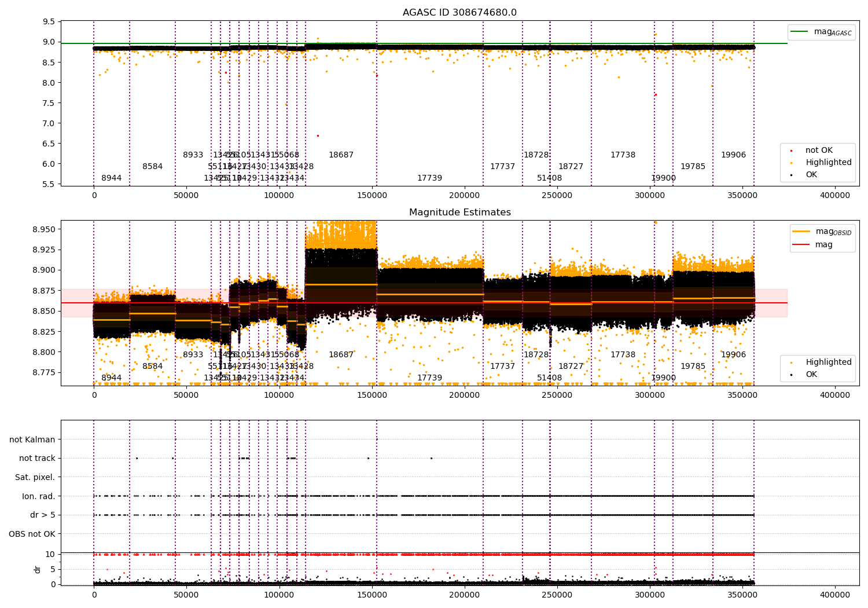868x608 pixels.
Task: Click the 8.825 y-axis tick label
Action: point(44,332)
